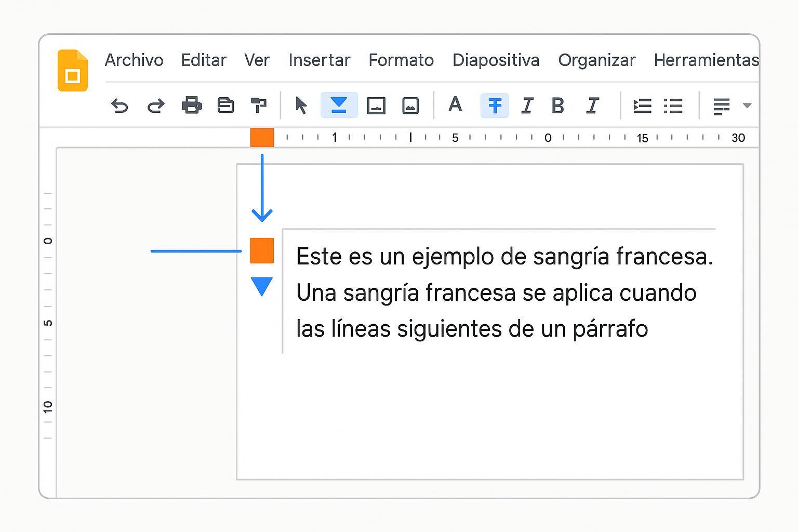798x532 pixels.
Task: Click the bold B icon
Action: (557, 105)
